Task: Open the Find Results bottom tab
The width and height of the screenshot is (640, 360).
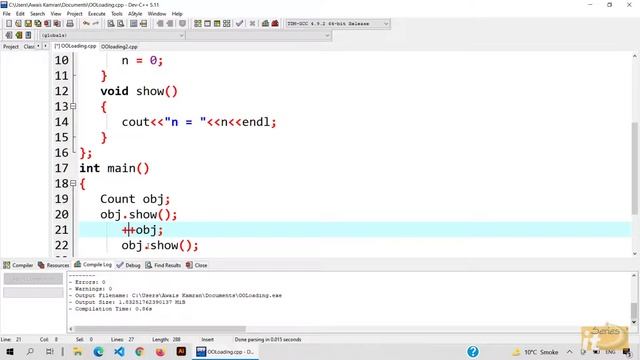Action: click(163, 265)
